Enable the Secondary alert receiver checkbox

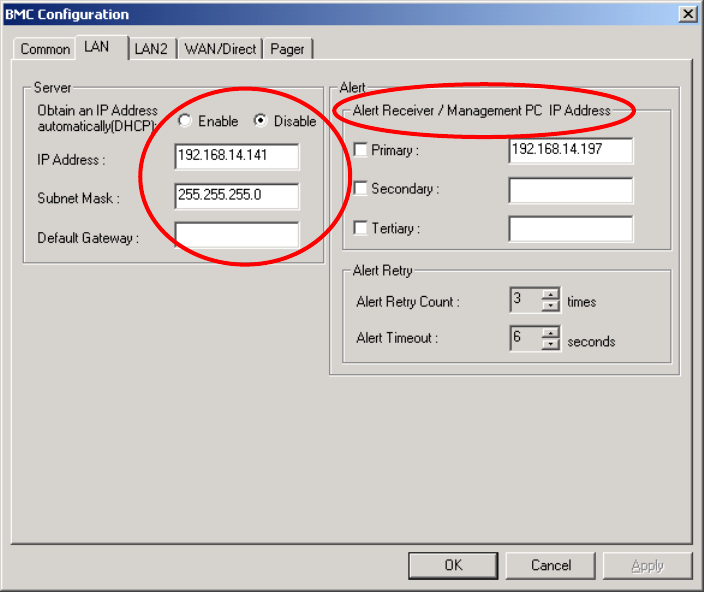pyautogui.click(x=361, y=188)
